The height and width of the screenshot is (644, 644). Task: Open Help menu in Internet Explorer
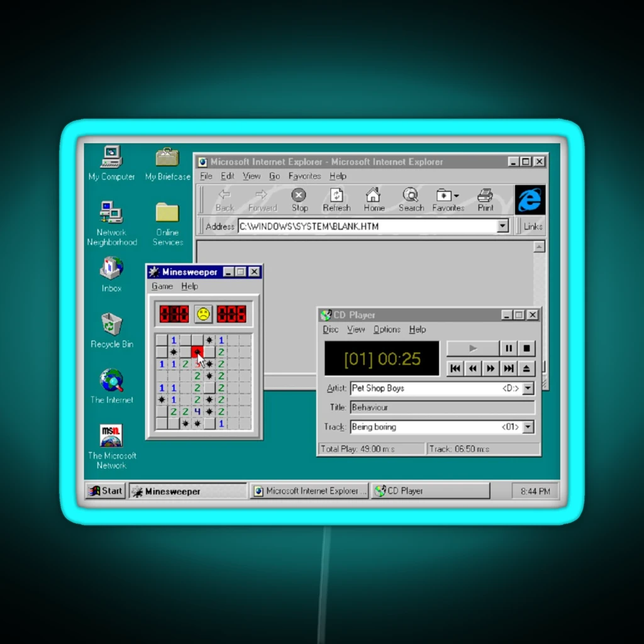[x=338, y=176]
